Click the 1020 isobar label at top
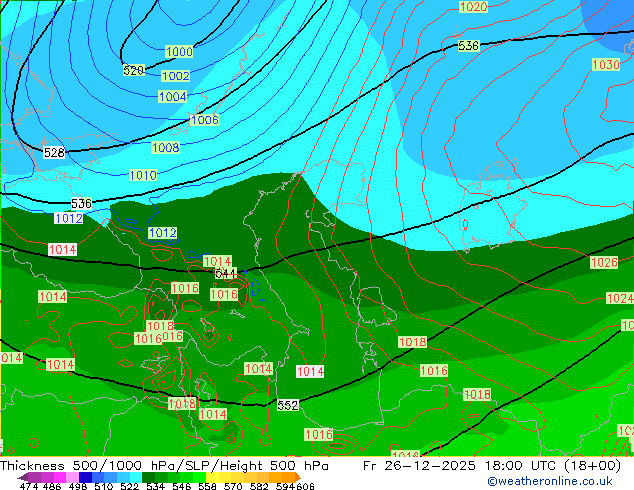The width and height of the screenshot is (634, 490). point(473,7)
